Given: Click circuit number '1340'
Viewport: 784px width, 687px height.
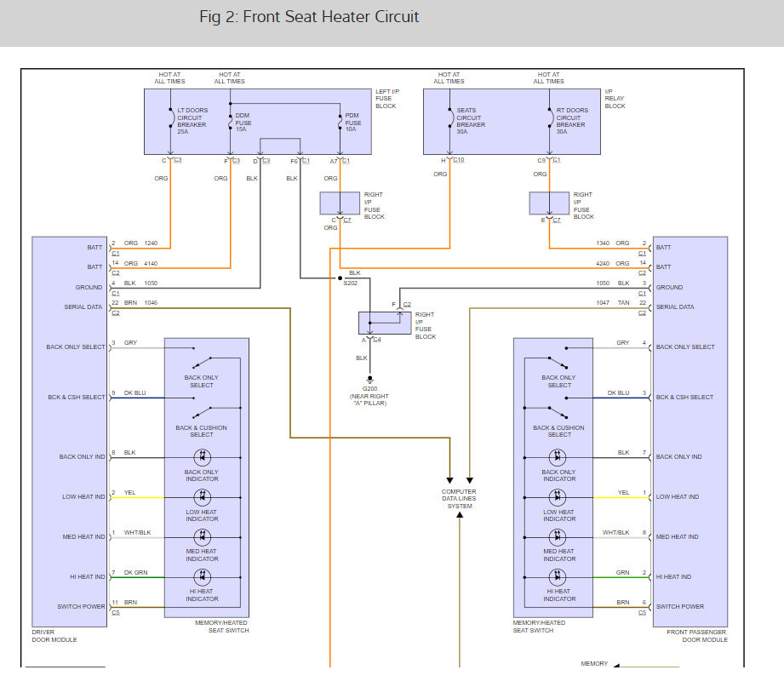Looking at the screenshot, I should (x=603, y=243).
